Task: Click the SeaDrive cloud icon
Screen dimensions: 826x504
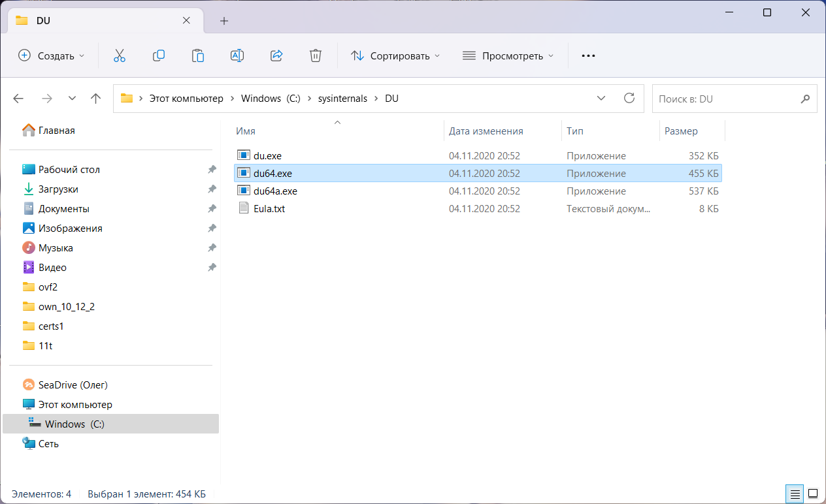Action: [x=29, y=385]
